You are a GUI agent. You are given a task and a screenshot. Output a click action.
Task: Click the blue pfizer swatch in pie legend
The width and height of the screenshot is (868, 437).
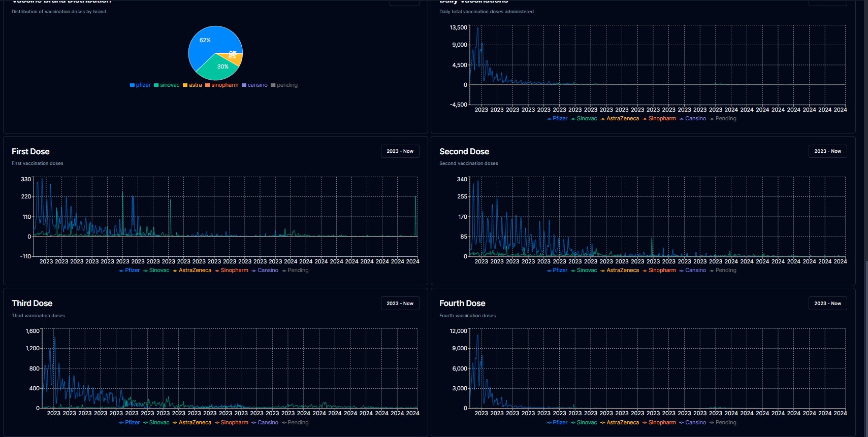click(x=132, y=85)
